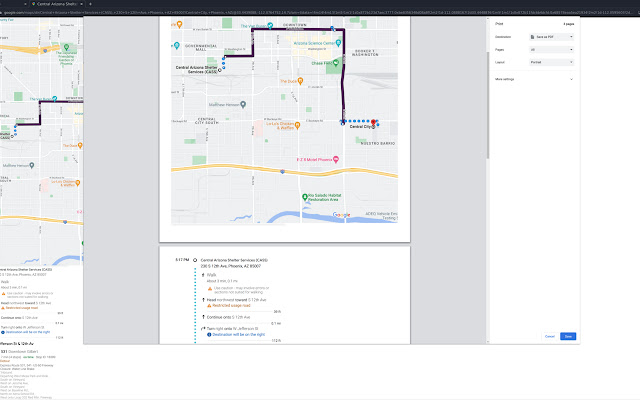Click the Central Arizona Shelter Services origin marker
The image size is (640, 400).
(x=220, y=70)
